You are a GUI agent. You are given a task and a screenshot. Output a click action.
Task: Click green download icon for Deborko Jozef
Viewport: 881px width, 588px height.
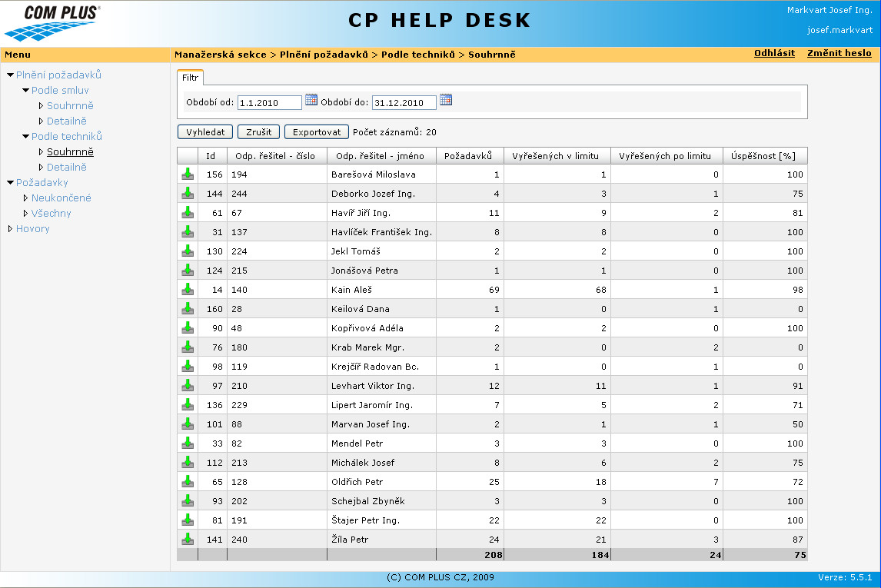coord(188,193)
